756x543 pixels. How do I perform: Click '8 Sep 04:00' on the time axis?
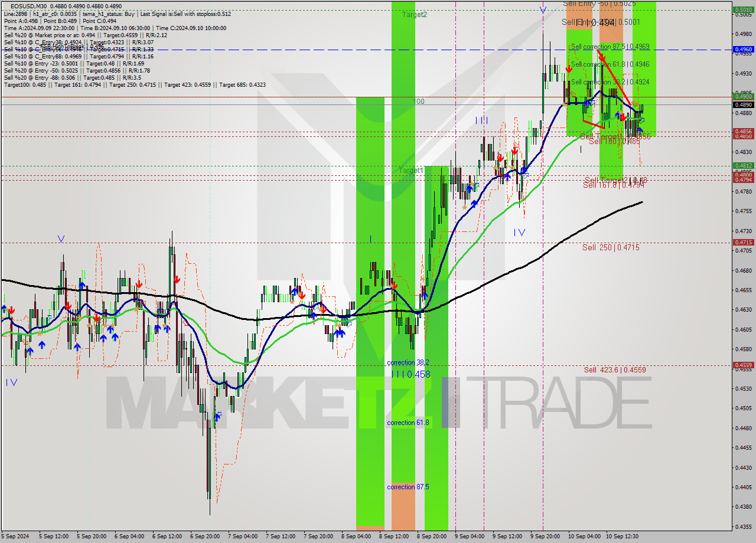pos(356,537)
